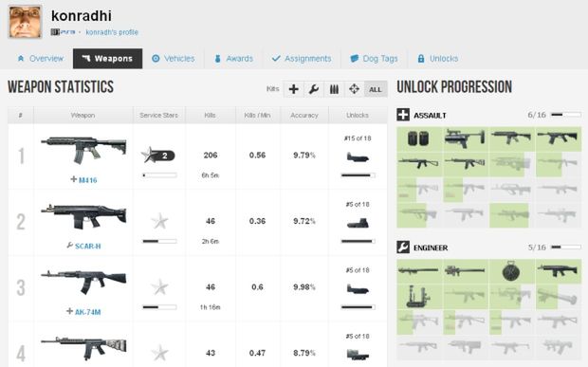Click Assault unlock progress bar 6/16
The width and height of the screenshot is (588, 367).
tap(566, 115)
